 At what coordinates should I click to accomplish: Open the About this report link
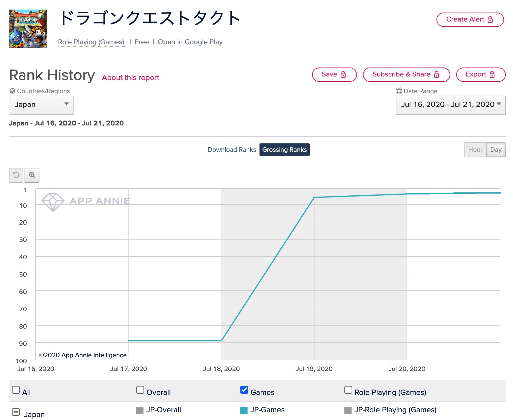pyautogui.click(x=131, y=78)
